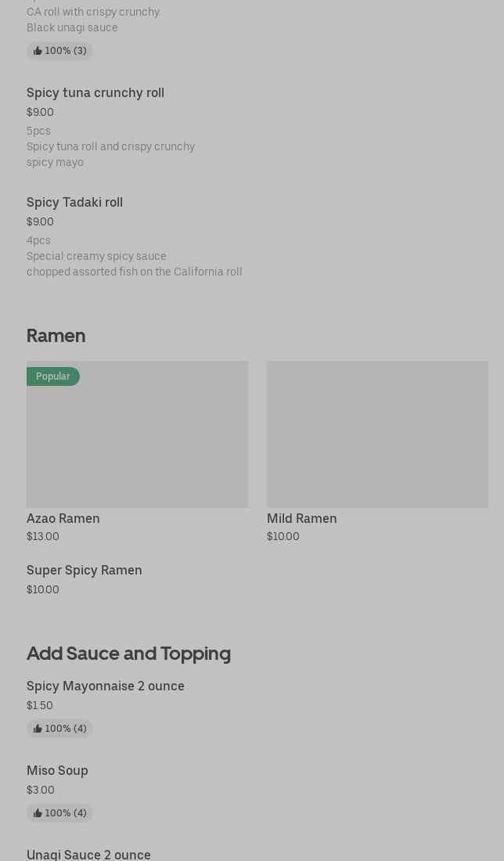Click the Spicy Tadaki roll description text
Screen dimensions: 504x861
(x=134, y=265)
